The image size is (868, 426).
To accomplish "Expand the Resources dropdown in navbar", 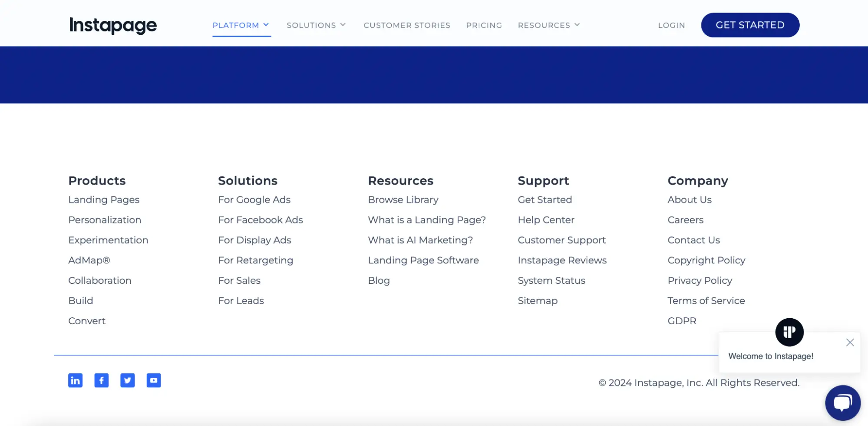I will [x=549, y=25].
